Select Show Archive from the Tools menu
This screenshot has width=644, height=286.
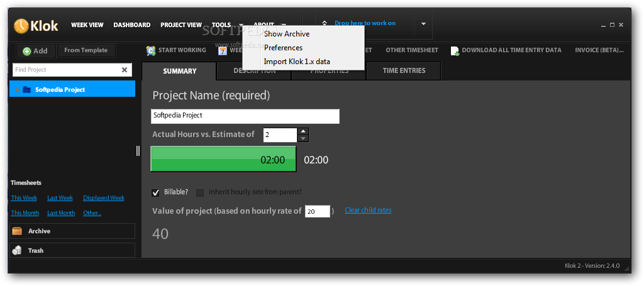coord(287,34)
